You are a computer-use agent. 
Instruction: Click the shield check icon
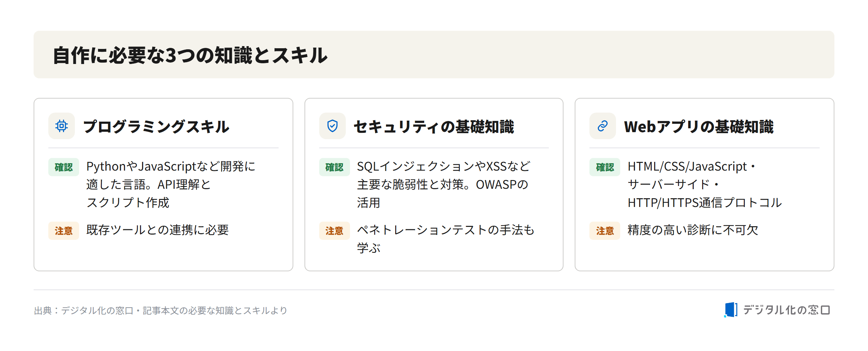[332, 126]
